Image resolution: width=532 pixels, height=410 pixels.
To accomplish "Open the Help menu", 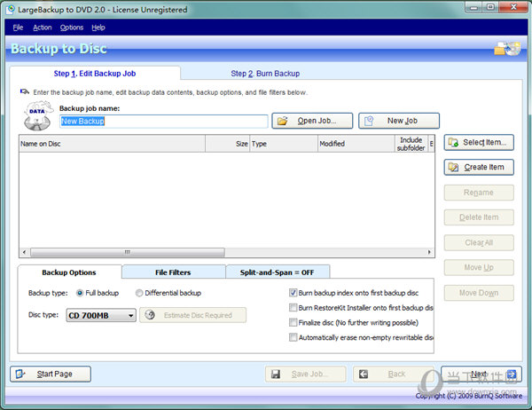I will tap(98, 28).
